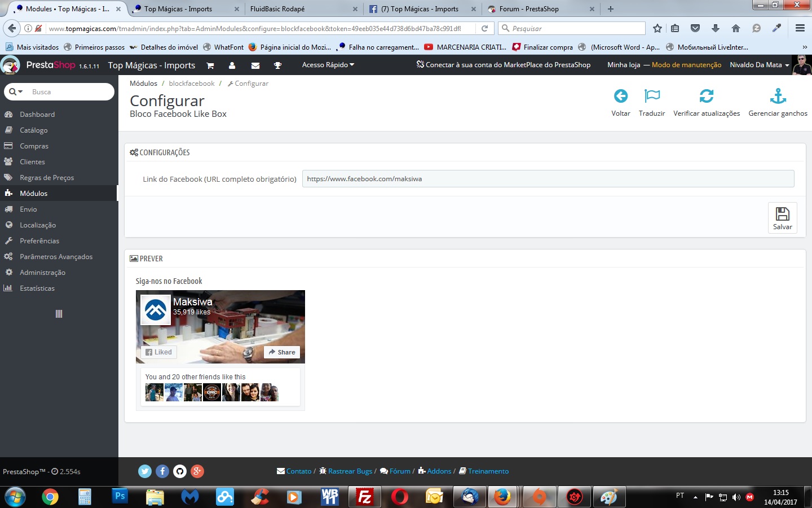Screen dimensions: 812x508
Task: Open the envelope messages icon in header
Action: [x=255, y=65]
